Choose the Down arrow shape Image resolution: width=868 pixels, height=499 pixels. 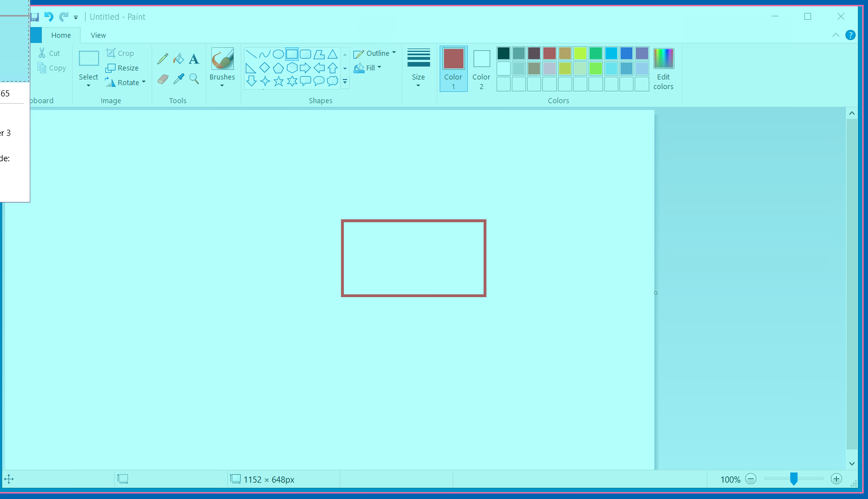251,81
